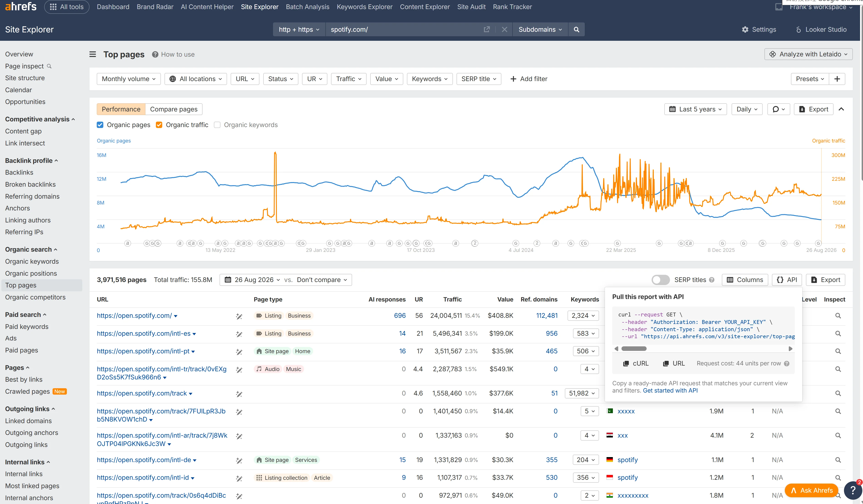863x504 pixels.
Task: Expand 2,324 keywords dropdown
Action: 583,316
